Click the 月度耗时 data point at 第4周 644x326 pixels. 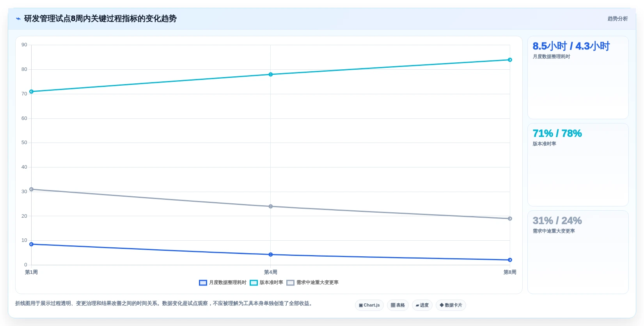click(x=271, y=255)
